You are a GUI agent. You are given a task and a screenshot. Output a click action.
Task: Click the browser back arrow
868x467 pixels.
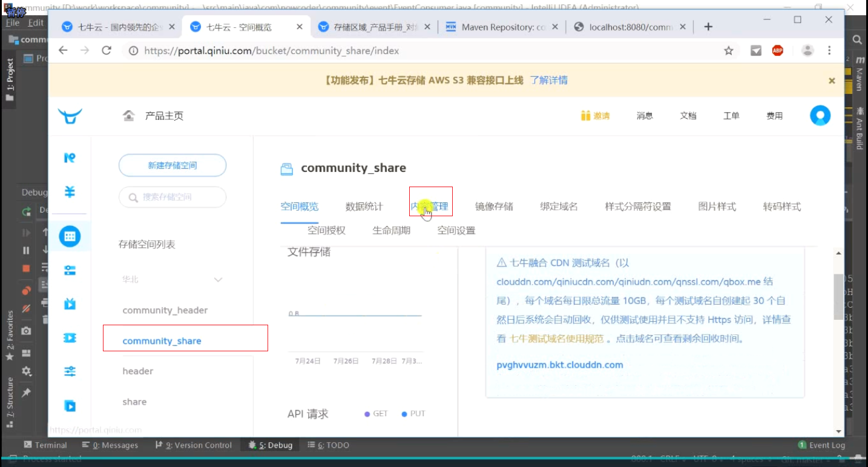[x=63, y=51]
